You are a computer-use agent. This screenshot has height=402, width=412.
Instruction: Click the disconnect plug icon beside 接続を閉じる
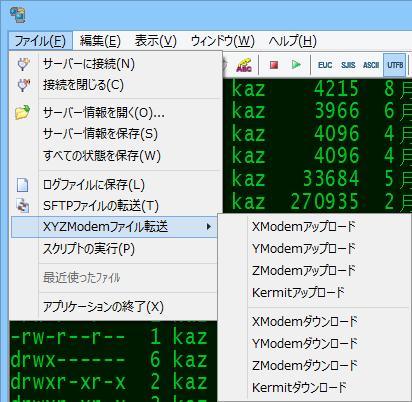point(23,85)
